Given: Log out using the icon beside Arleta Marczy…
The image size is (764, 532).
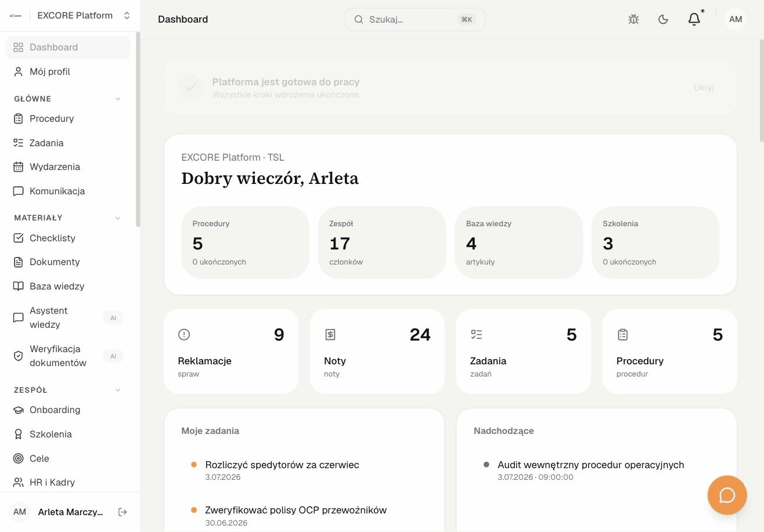Looking at the screenshot, I should coord(122,512).
